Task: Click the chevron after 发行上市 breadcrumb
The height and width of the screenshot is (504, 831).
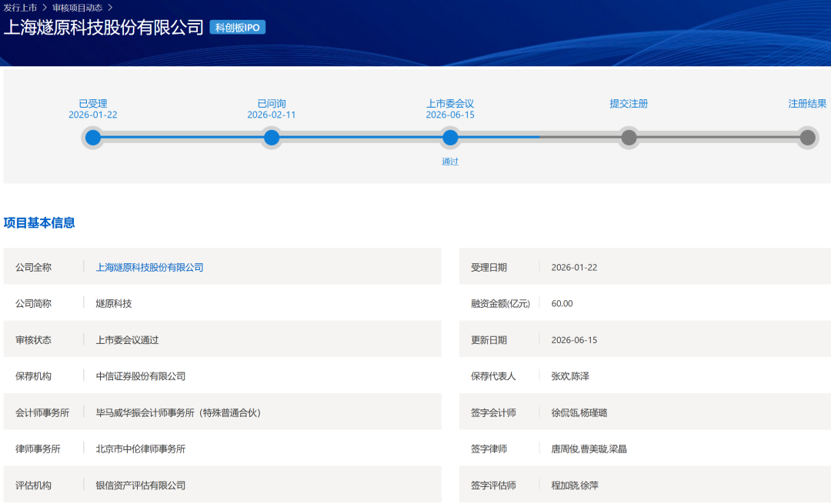Action: (45, 8)
